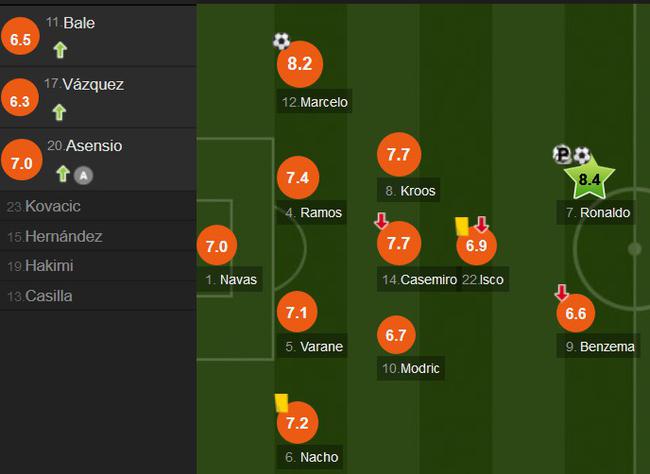Select Hakimi in the bench list
This screenshot has height=474, width=650.
98,266
